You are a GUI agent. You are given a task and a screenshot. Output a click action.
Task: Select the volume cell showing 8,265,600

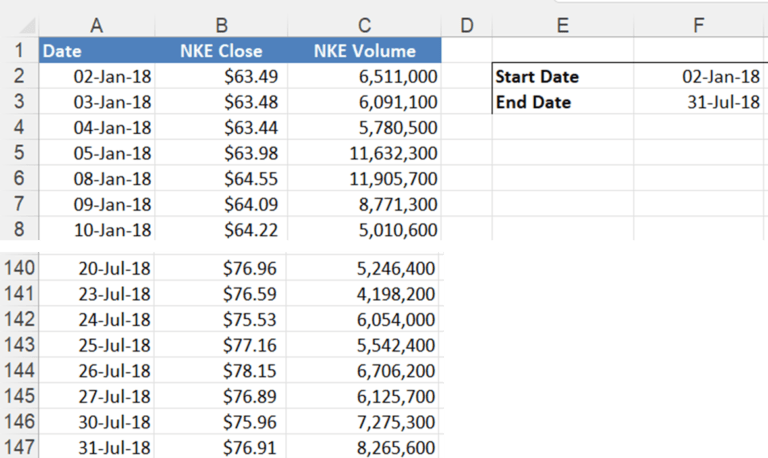363,447
